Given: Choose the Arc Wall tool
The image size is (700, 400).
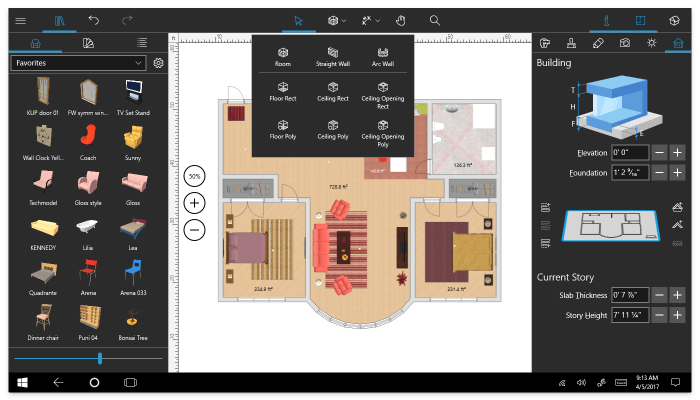Looking at the screenshot, I should 383,57.
